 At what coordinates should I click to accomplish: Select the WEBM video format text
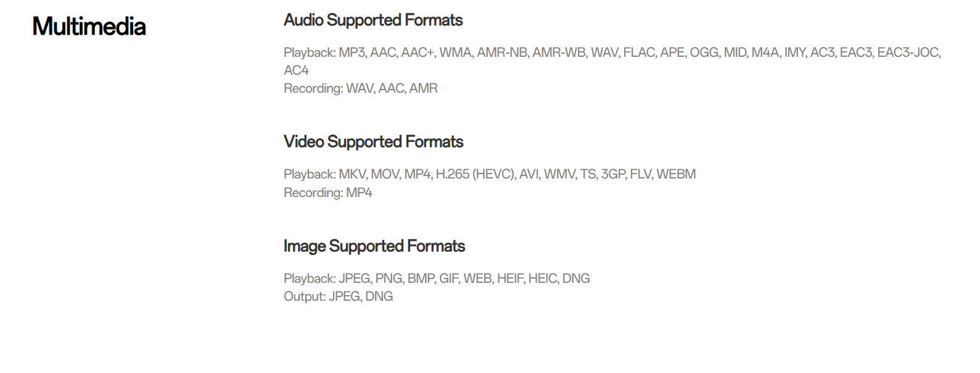click(676, 174)
